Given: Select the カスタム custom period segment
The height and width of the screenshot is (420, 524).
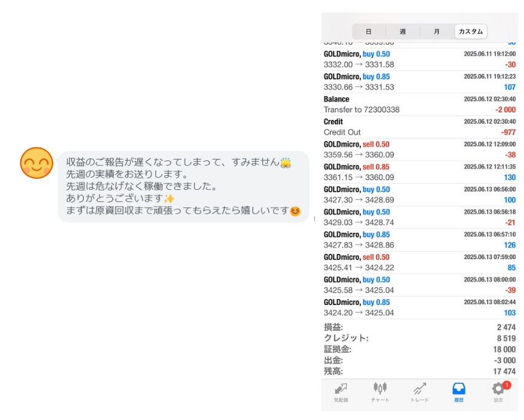Looking at the screenshot, I should pyautogui.click(x=471, y=31).
